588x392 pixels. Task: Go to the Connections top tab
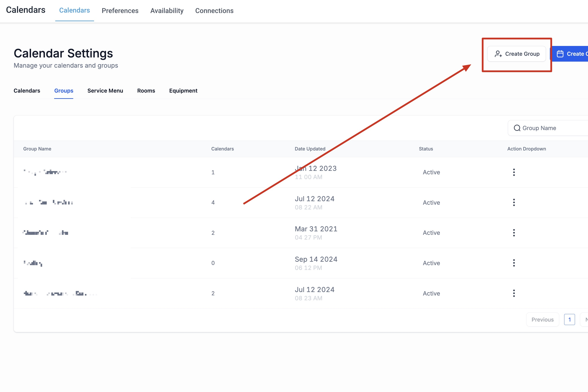(x=214, y=11)
